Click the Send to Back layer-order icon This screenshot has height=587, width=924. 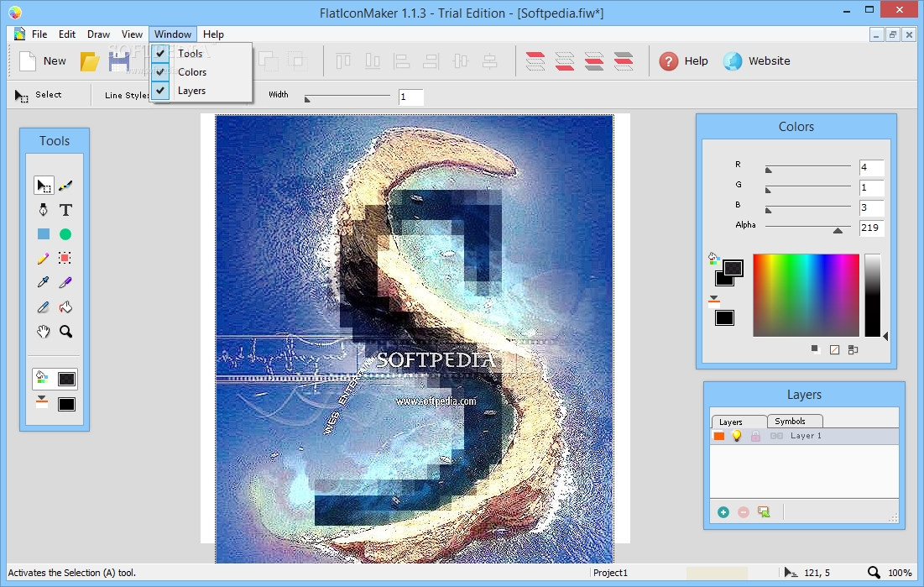[x=565, y=60]
